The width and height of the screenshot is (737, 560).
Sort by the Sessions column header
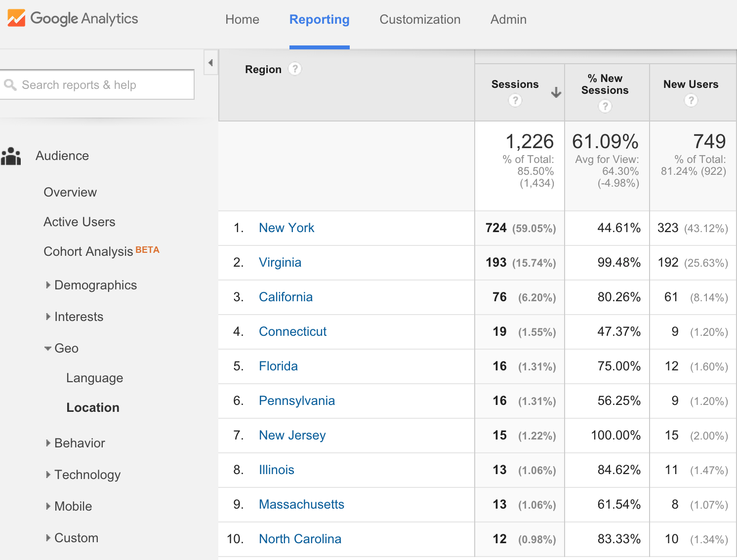[x=515, y=84]
